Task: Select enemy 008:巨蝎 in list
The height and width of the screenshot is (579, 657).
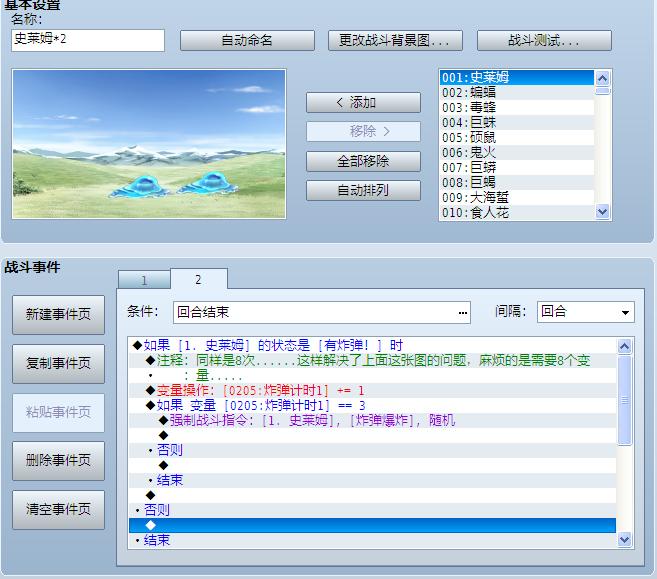Action: pyautogui.click(x=517, y=183)
